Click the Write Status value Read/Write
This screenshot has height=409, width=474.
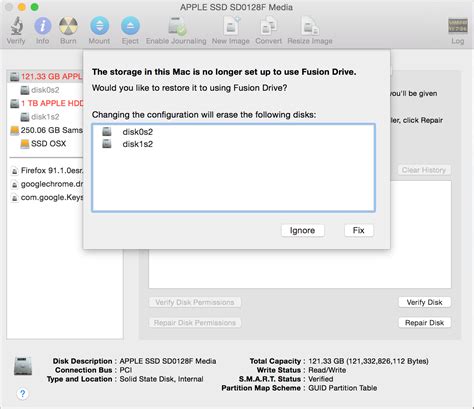[x=327, y=370]
